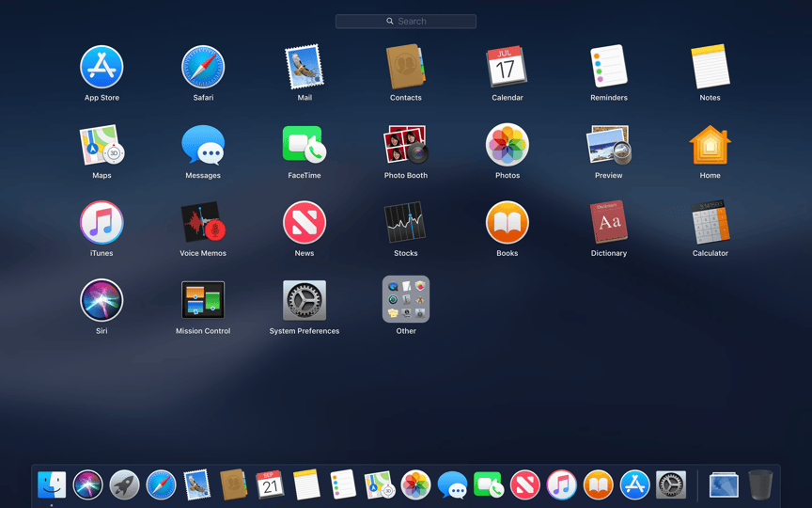Viewport: 812px width, 508px height.
Task: Click the Siri icon in the Dock
Action: pos(88,484)
